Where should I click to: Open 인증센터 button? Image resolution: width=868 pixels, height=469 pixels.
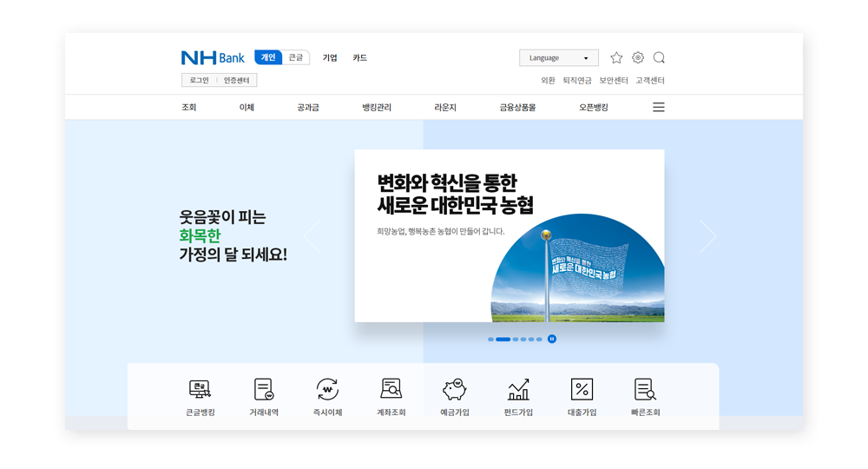click(236, 80)
